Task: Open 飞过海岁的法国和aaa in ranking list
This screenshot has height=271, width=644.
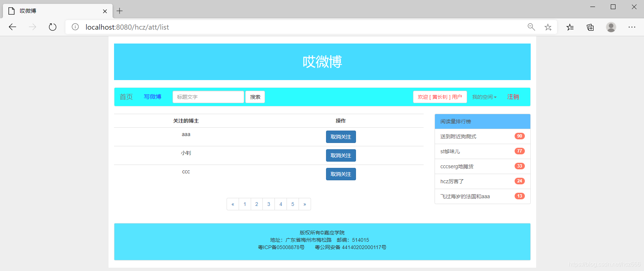Action: [465, 196]
